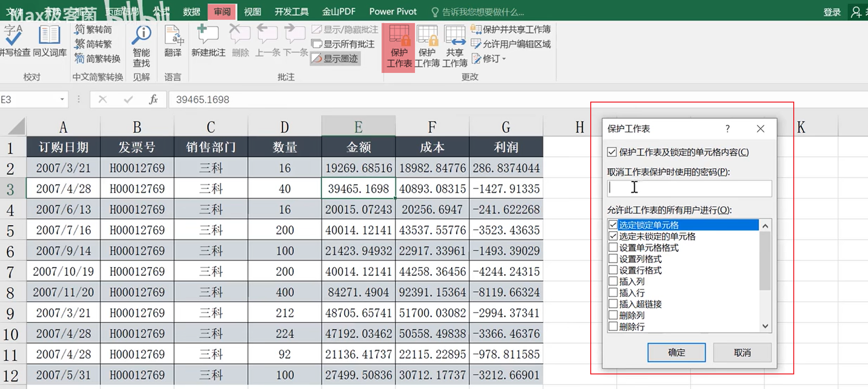Viewport: 868px width, 389px height.
Task: Close the 保护工作表 dialog
Action: coord(760,128)
